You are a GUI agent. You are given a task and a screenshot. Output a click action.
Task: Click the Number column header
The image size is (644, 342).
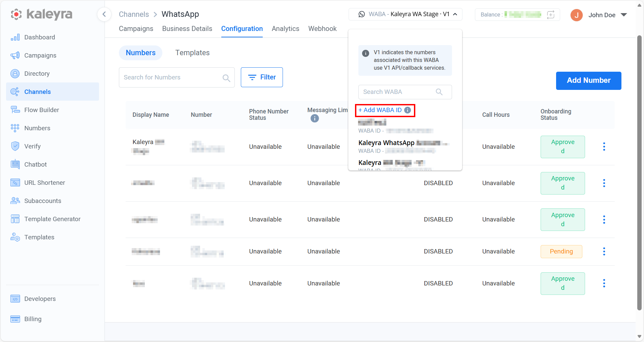[201, 115]
